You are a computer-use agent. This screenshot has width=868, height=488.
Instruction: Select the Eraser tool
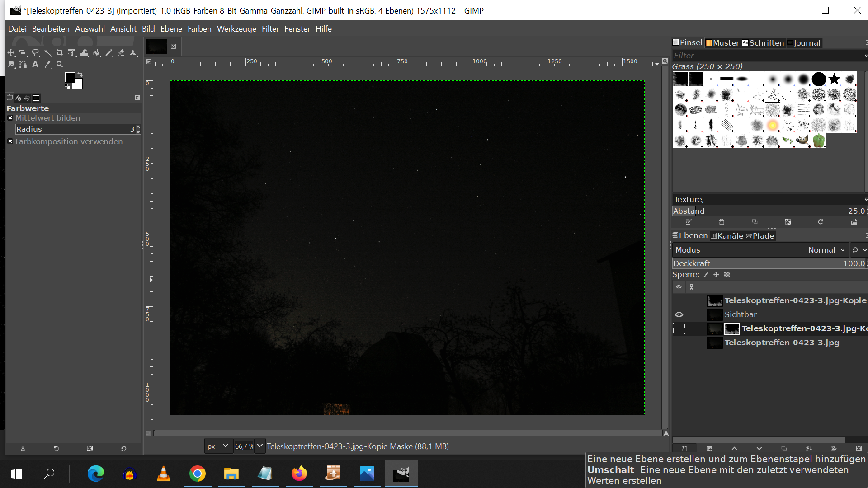121,53
